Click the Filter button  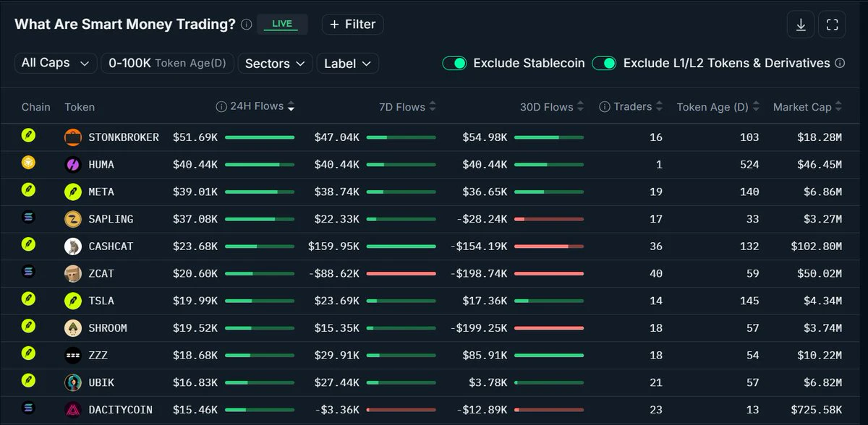[x=353, y=25]
